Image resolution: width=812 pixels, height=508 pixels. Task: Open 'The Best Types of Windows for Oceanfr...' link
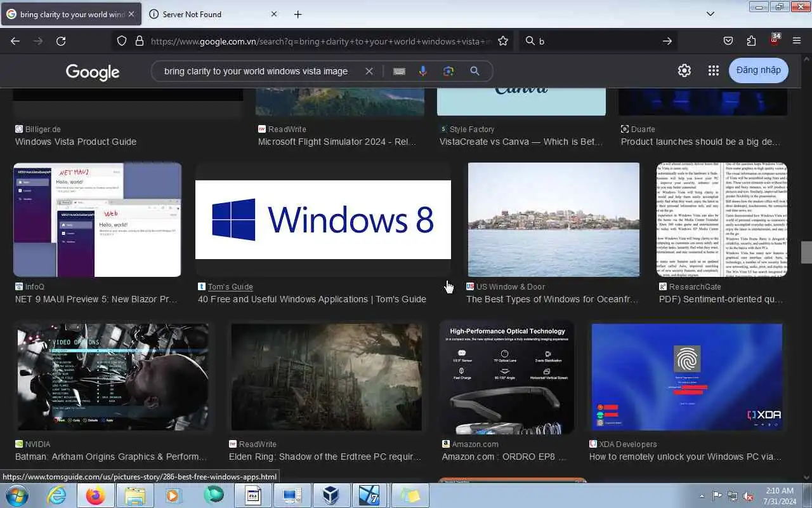(553, 299)
